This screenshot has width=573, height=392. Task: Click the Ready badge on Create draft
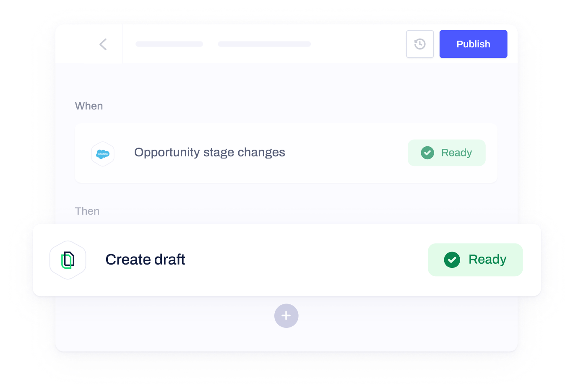[475, 260]
